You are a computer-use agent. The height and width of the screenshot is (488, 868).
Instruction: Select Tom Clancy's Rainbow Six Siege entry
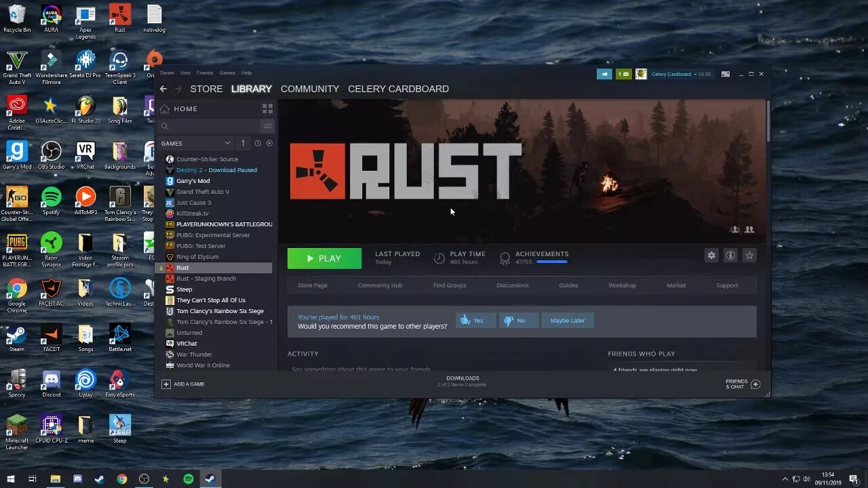click(x=220, y=311)
